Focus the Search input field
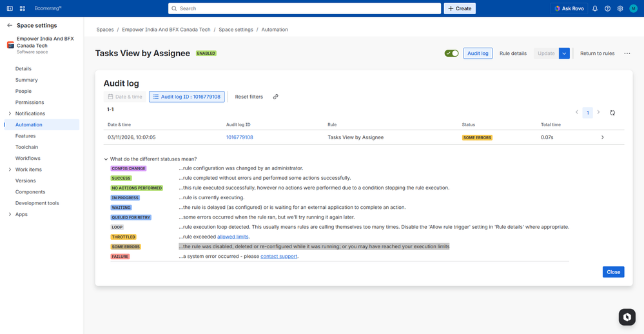644x334 pixels. point(304,8)
